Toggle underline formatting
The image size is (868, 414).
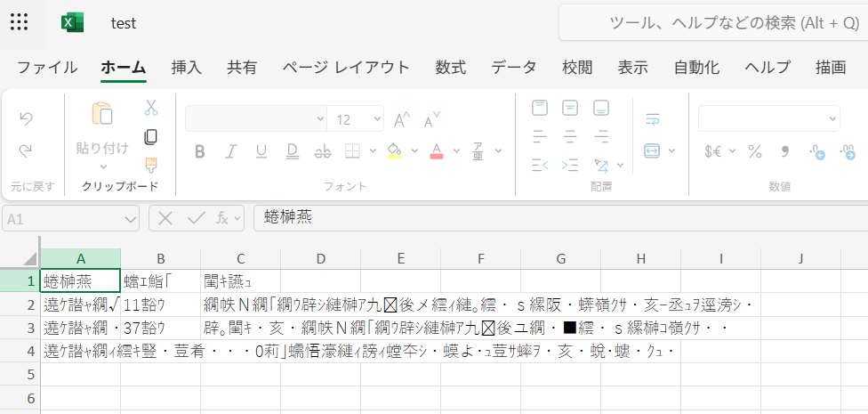261,151
